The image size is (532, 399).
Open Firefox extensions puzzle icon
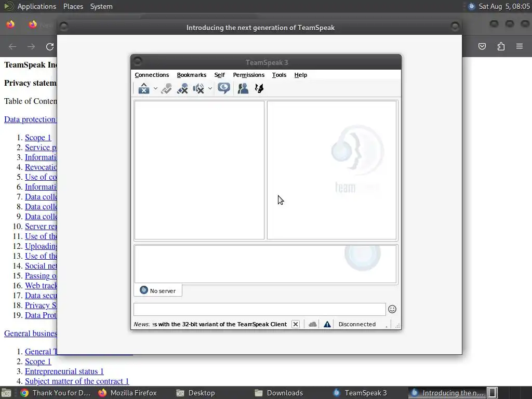pyautogui.click(x=501, y=46)
